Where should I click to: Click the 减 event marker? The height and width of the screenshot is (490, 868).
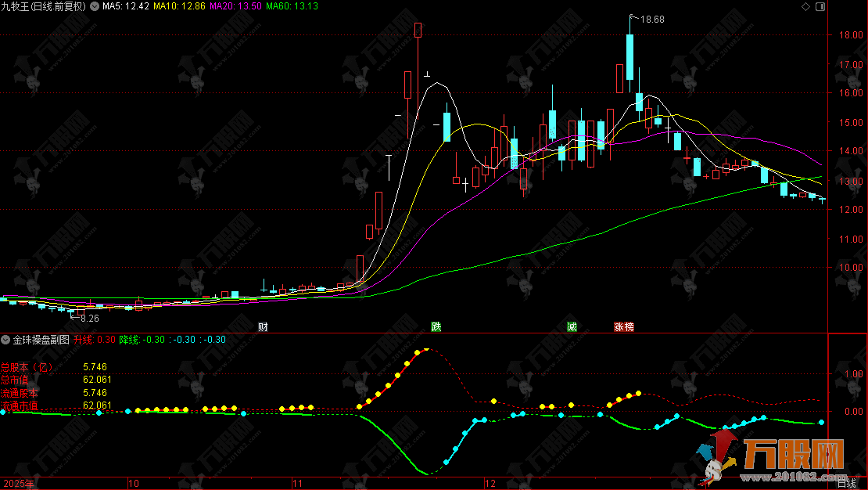pyautogui.click(x=572, y=326)
